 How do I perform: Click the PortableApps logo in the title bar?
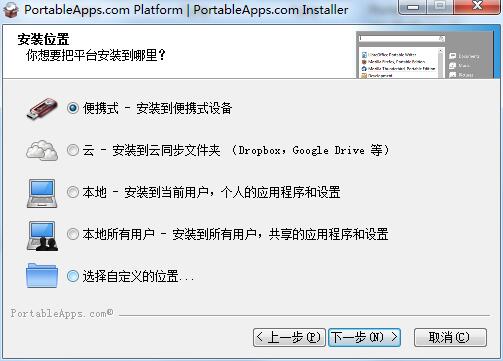(11, 9)
